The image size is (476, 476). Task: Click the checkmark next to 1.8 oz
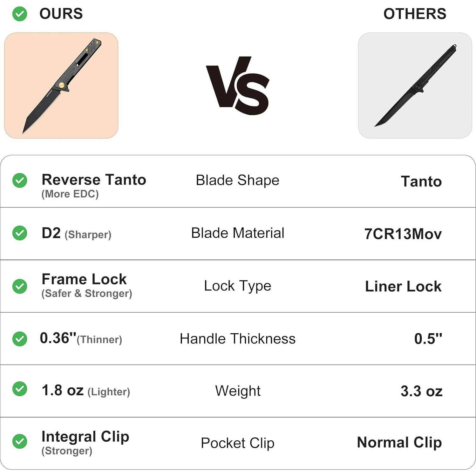tap(20, 389)
